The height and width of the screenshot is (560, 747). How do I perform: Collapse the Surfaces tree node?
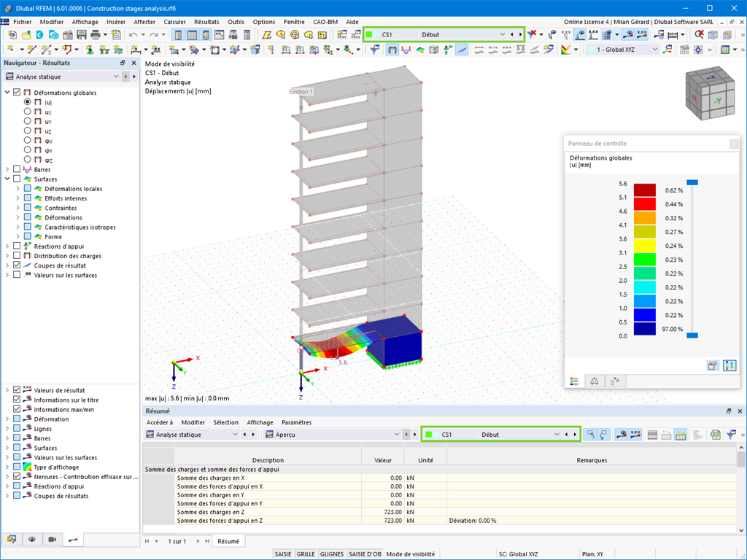(x=7, y=179)
